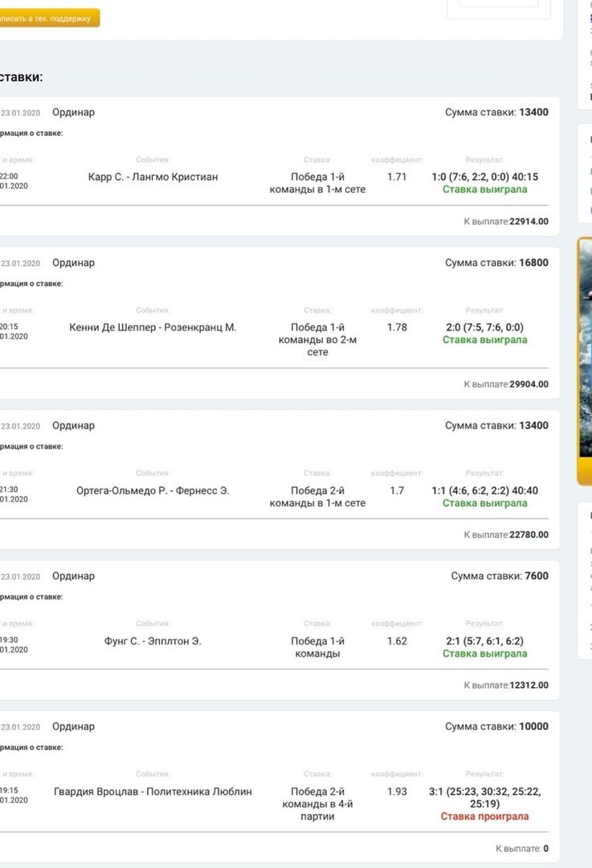Click the red 'Ставка проиграла' status

click(x=484, y=817)
